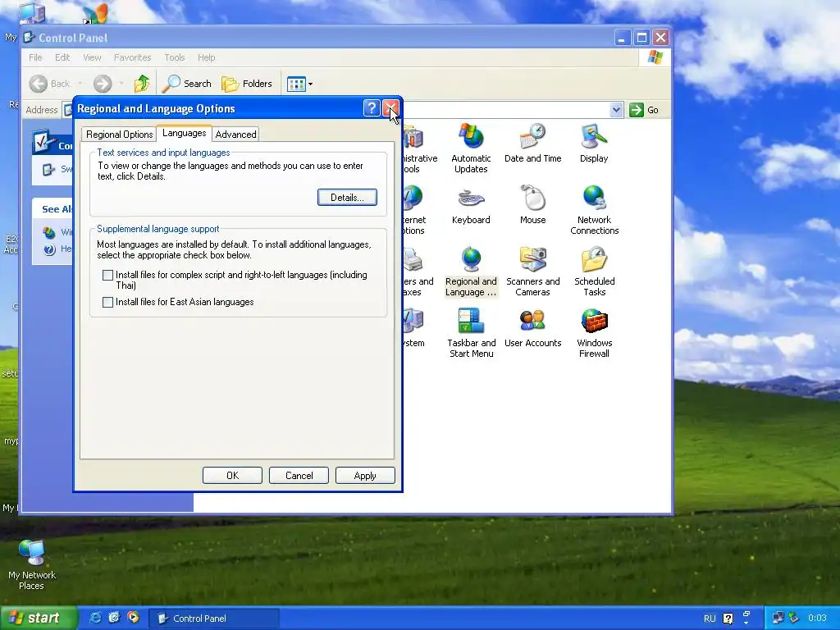Click the taskbar clock
The height and width of the screenshot is (630, 840).
818,619
